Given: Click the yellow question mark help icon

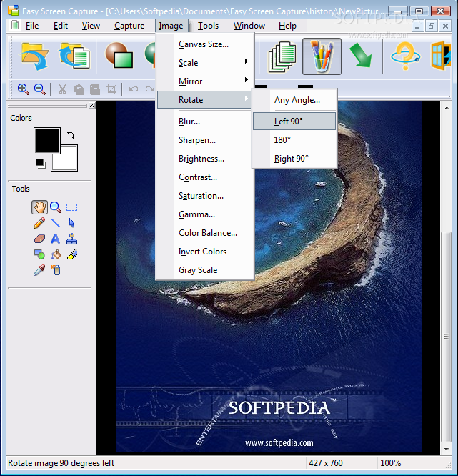Looking at the screenshot, I should tap(405, 56).
